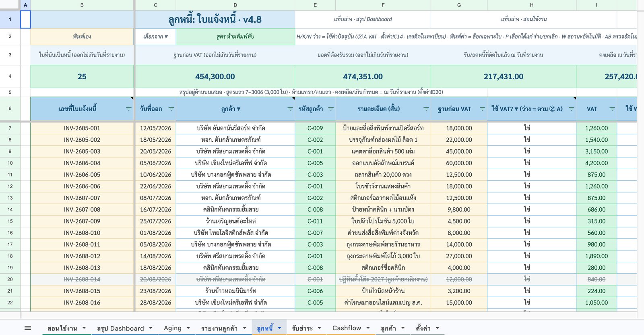Select invoice cell INV-2605-001
Screen dimensions: 644x335
[82, 128]
